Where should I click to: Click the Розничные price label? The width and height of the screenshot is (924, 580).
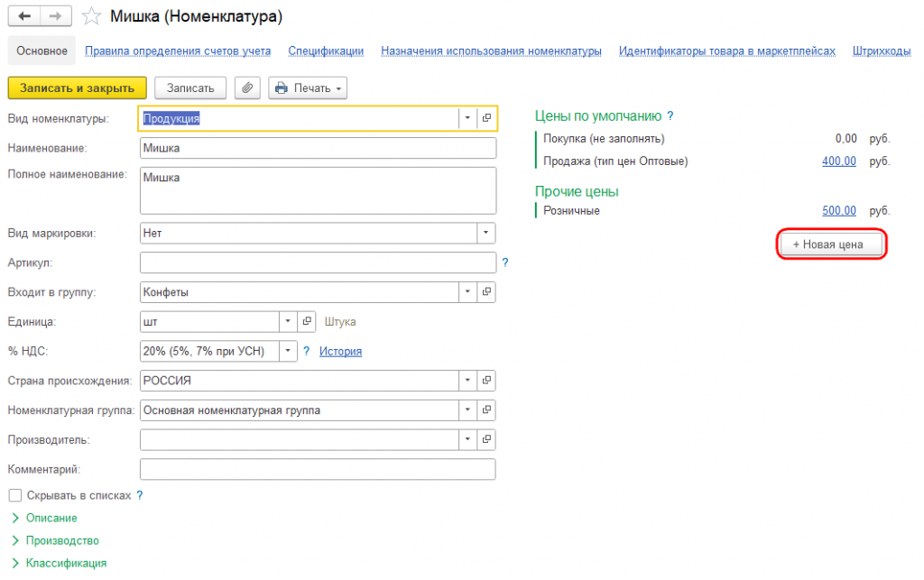point(571,211)
